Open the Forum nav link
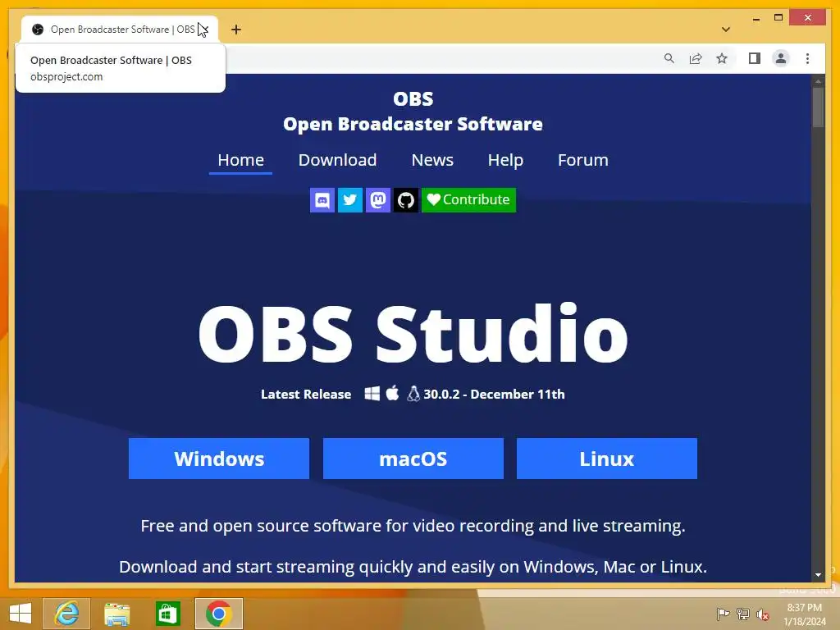Image resolution: width=840 pixels, height=630 pixels. pyautogui.click(x=583, y=160)
